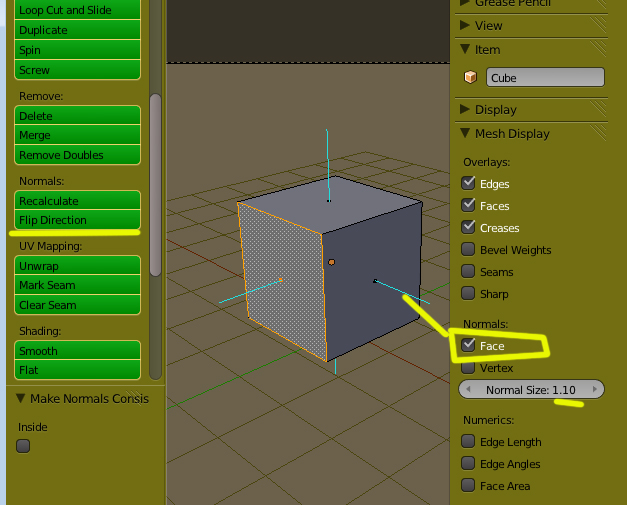Grab the Display panel drag grip
The width and height of the screenshot is (627, 505).
click(599, 109)
